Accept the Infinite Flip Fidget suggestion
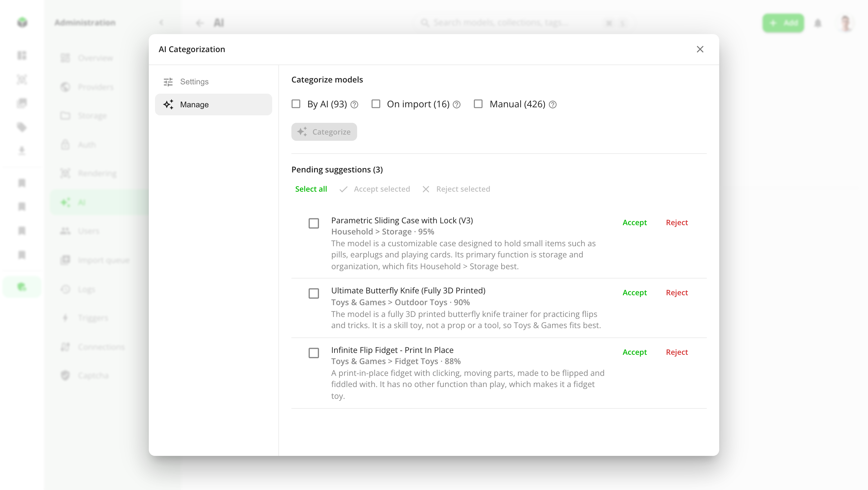This screenshot has width=868, height=490. coord(635,352)
